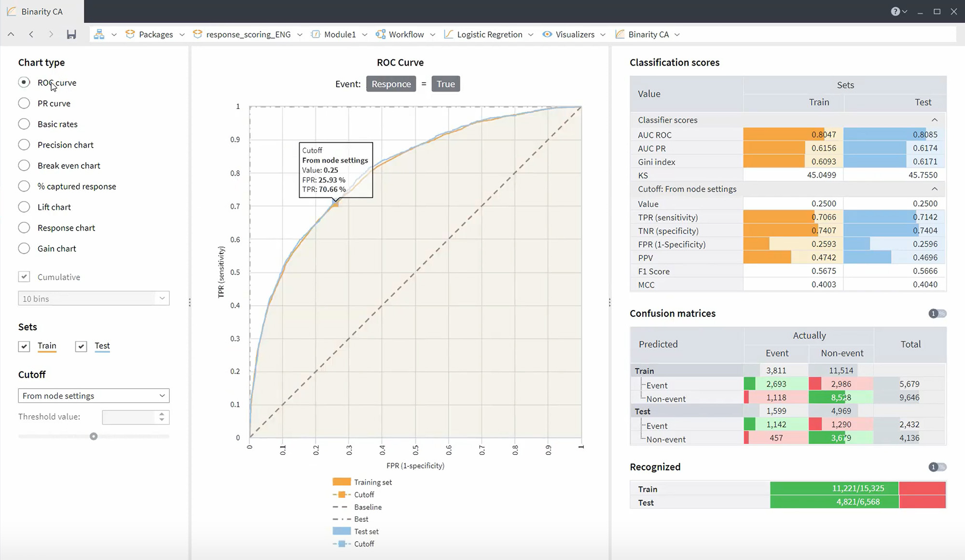The image size is (965, 560).
Task: Click the Responce event button
Action: tap(391, 84)
